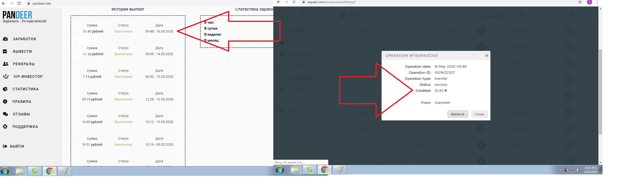Screen dimensions: 644x185
Task: Open Payeer settings gear icon
Action: pyautogui.click(x=571, y=14)
